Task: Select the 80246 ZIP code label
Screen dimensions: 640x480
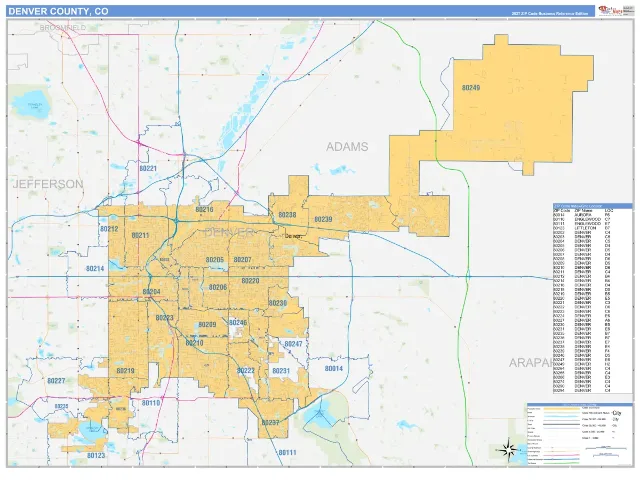Action: [x=238, y=323]
